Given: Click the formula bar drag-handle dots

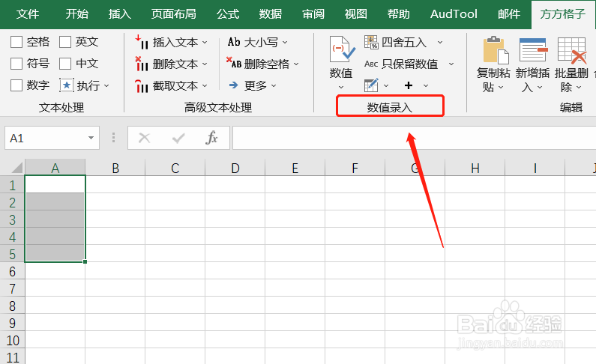Looking at the screenshot, I should pos(113,137).
